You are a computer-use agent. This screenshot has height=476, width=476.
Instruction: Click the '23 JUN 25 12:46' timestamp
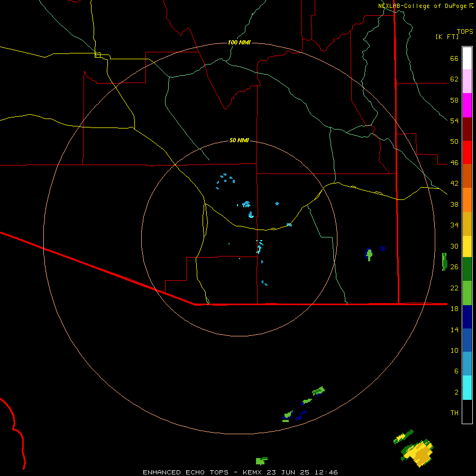click(x=303, y=472)
